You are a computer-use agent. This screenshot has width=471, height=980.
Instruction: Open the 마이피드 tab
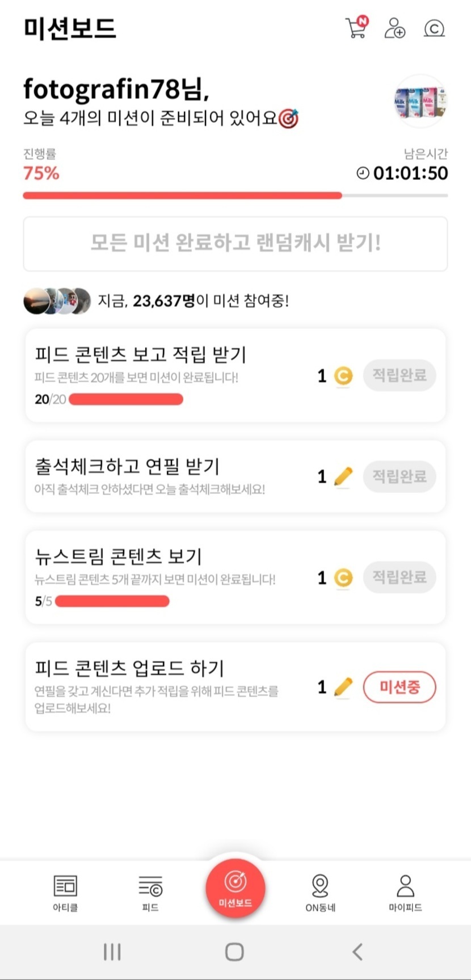click(x=405, y=892)
